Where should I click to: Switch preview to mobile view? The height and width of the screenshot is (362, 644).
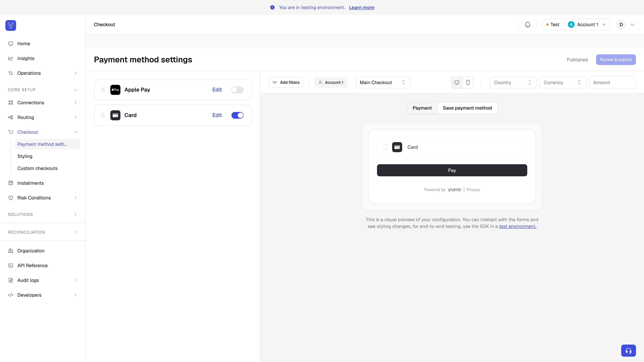click(468, 82)
